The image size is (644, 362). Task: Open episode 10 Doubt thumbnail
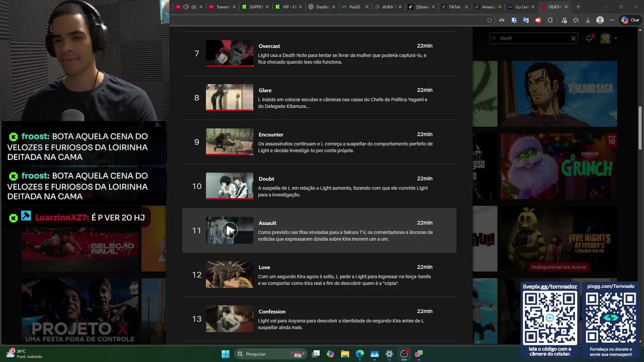click(x=229, y=186)
